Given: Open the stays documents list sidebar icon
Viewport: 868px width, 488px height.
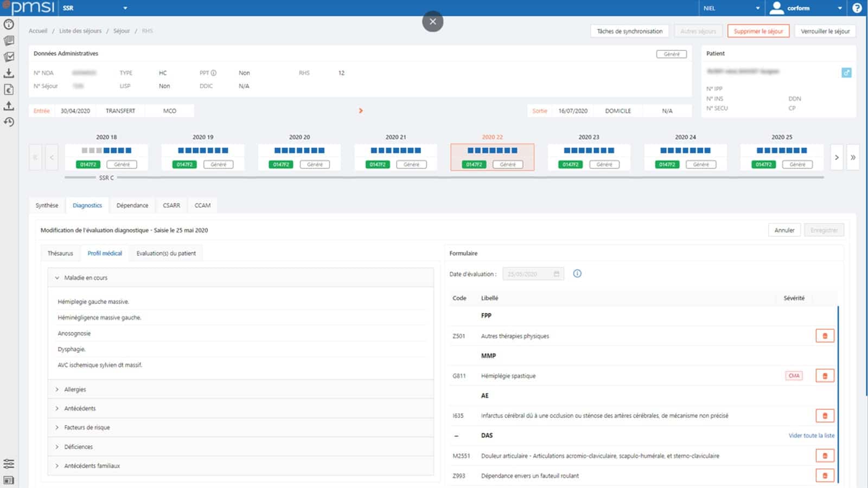Looking at the screenshot, I should [x=9, y=41].
